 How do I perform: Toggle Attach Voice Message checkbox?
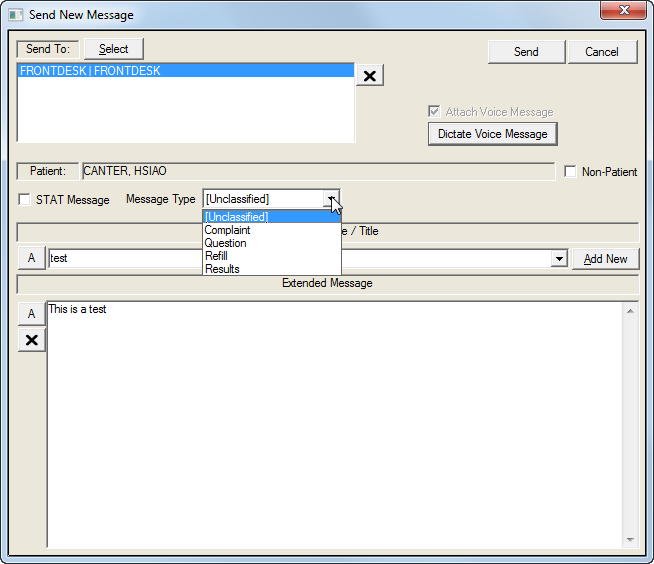(x=434, y=112)
